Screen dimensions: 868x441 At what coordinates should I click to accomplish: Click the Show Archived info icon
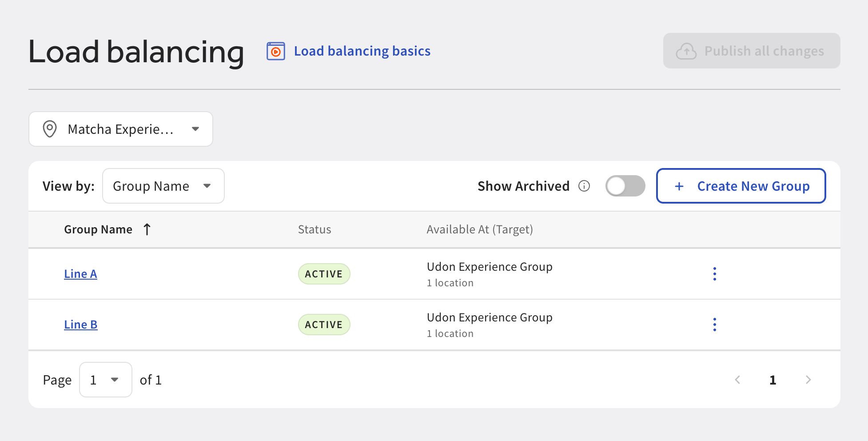click(584, 186)
